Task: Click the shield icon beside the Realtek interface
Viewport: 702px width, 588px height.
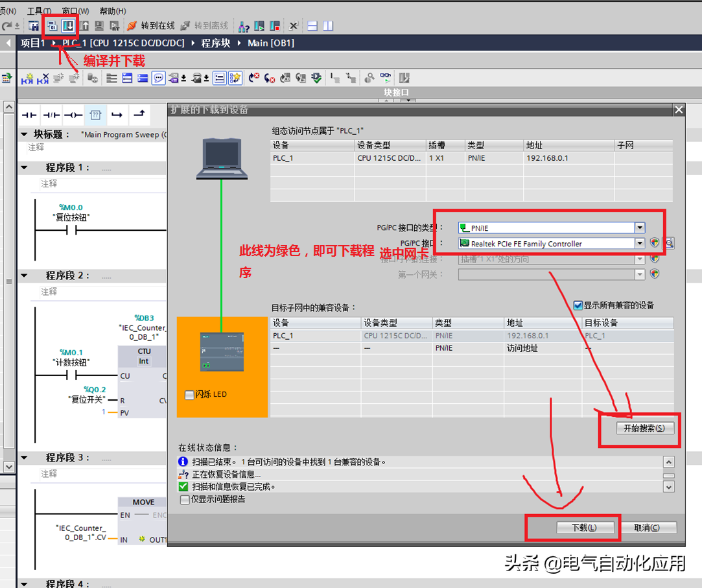Action: (655, 242)
